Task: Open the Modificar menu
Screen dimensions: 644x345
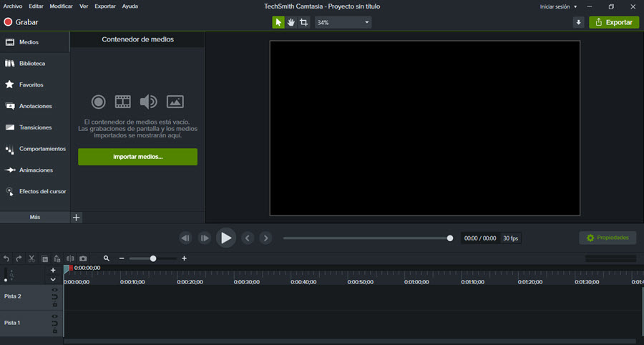Action: tap(62, 6)
